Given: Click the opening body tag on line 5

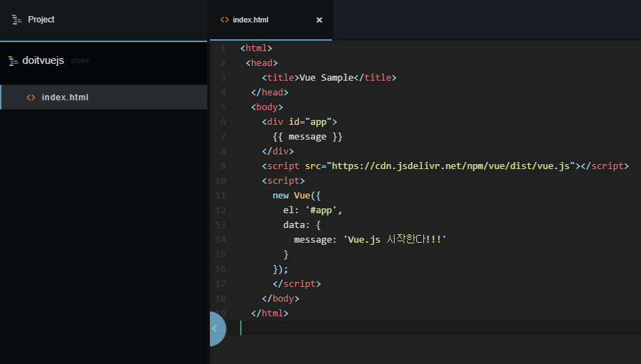Looking at the screenshot, I should (267, 107).
